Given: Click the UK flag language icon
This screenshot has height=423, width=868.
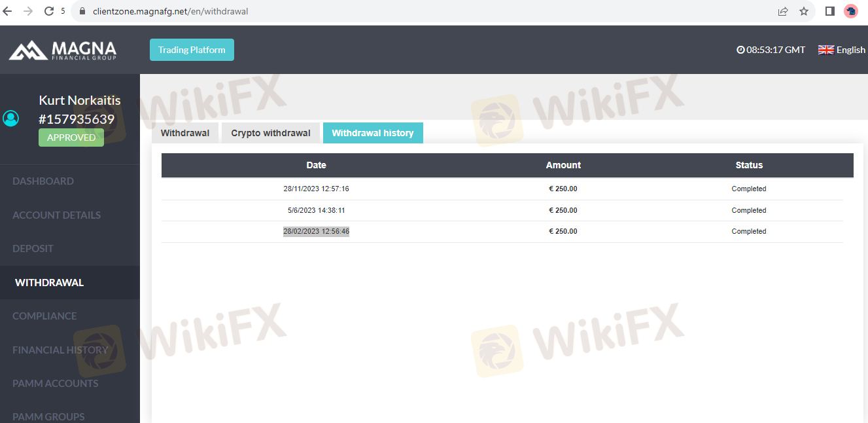Looking at the screenshot, I should (x=826, y=50).
